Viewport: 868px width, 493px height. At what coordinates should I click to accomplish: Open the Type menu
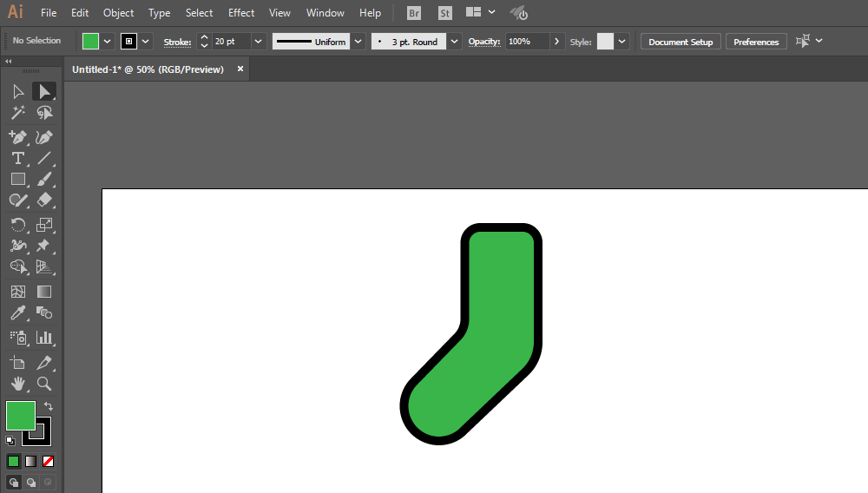(160, 13)
